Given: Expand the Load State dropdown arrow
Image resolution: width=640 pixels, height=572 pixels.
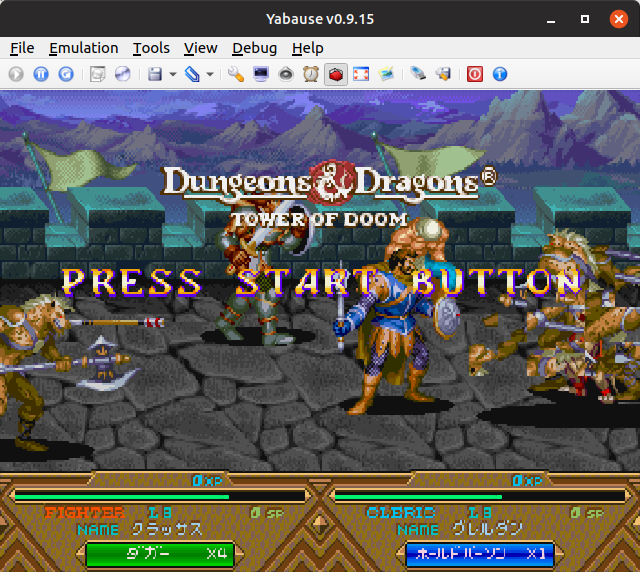Looking at the screenshot, I should pyautogui.click(x=210, y=74).
